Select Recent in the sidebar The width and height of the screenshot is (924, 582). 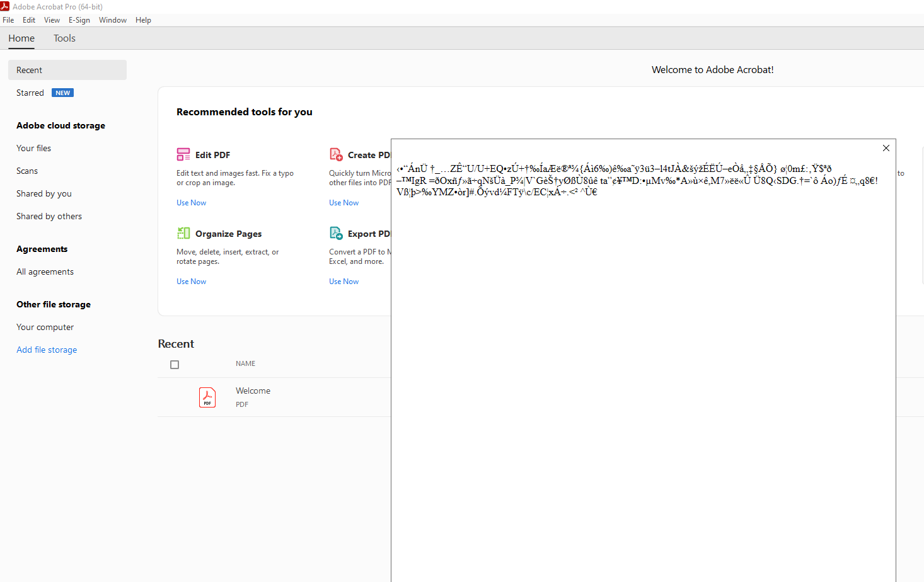pyautogui.click(x=67, y=70)
